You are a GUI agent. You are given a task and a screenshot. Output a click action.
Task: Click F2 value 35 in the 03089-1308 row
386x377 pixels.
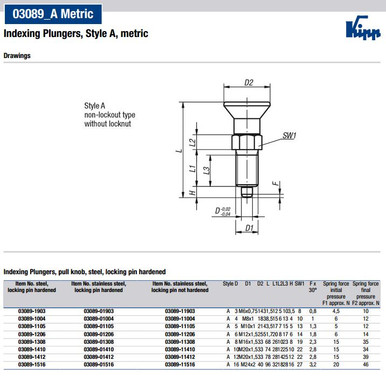coord(366,342)
